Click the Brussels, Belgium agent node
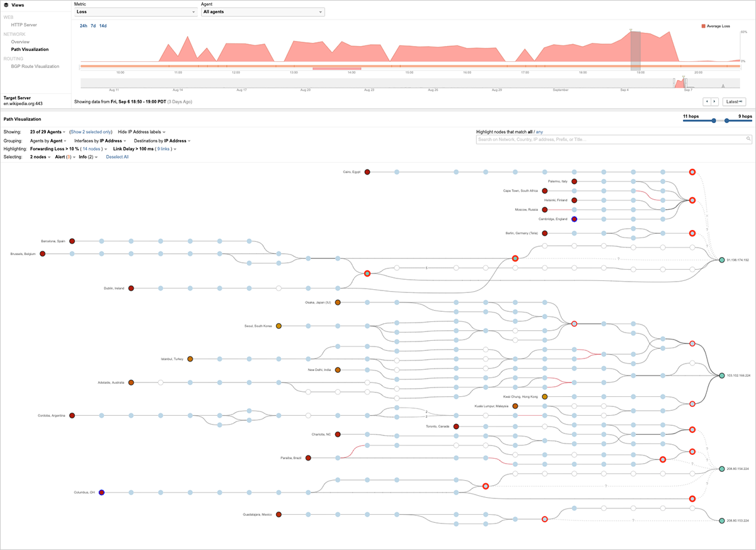The image size is (756, 550). 42,254
